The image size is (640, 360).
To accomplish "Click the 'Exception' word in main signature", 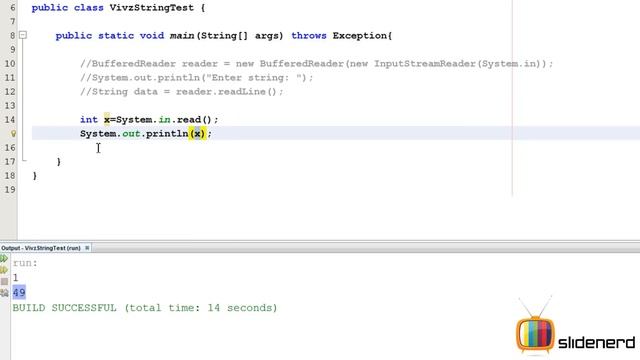I will click(360, 36).
